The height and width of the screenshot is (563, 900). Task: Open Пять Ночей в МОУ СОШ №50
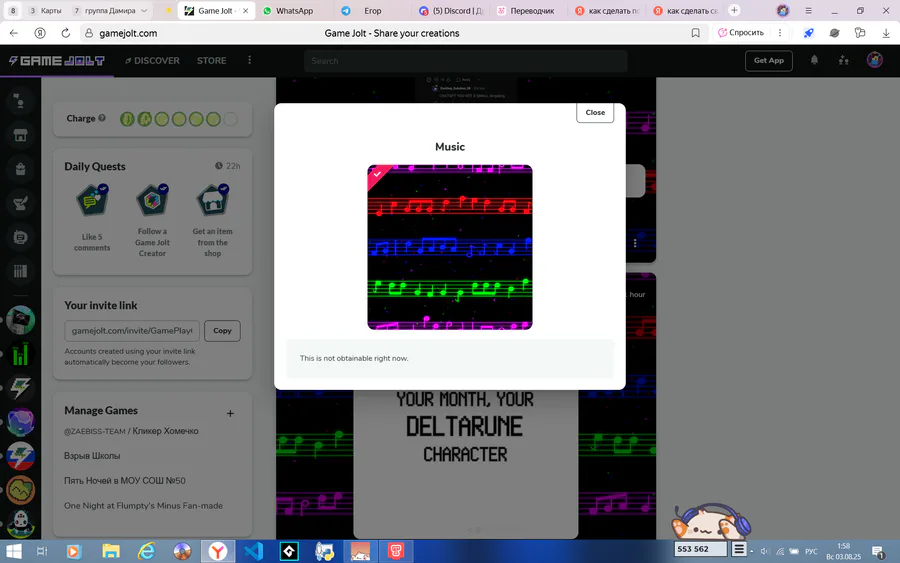pyautogui.click(x=125, y=480)
